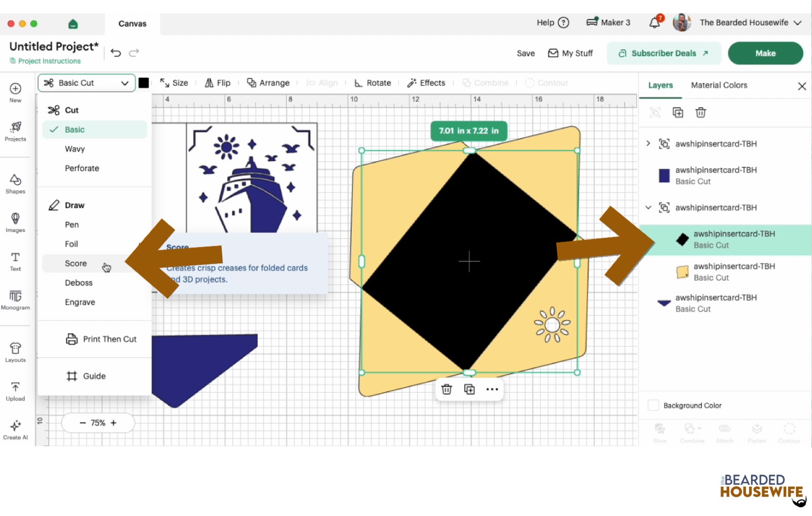Open the Size toolbar option
Viewport: 812px width, 516px height.
click(174, 83)
